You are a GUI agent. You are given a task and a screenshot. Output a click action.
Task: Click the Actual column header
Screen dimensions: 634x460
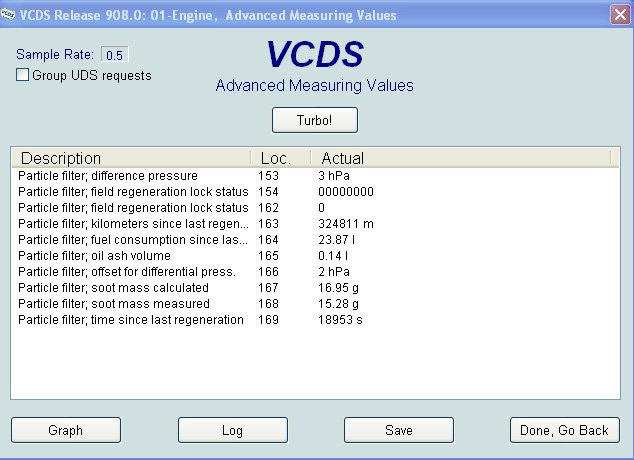(x=461, y=158)
